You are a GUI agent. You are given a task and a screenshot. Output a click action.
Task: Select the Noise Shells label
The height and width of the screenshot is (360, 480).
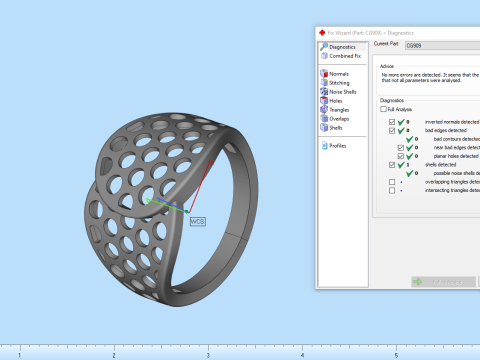click(343, 92)
